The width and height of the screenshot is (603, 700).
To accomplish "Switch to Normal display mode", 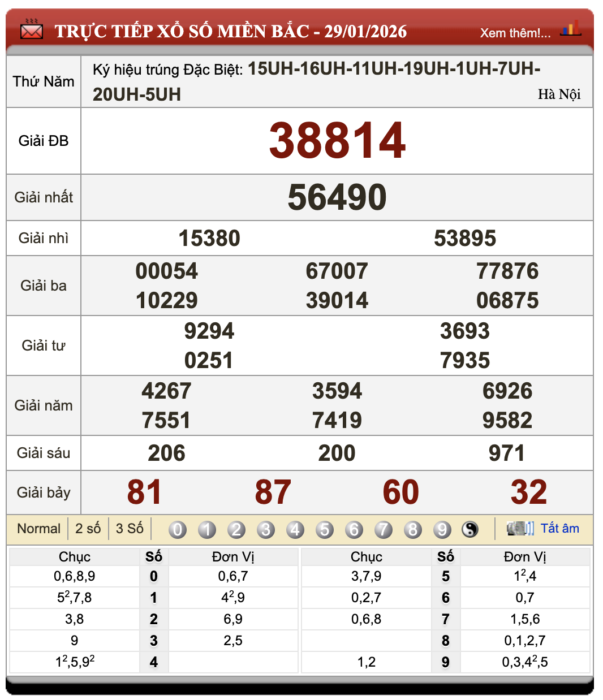I will tap(38, 529).
